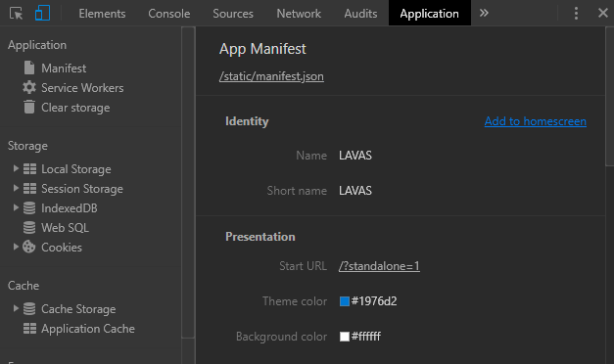Select the Cache Storage label

78,309
